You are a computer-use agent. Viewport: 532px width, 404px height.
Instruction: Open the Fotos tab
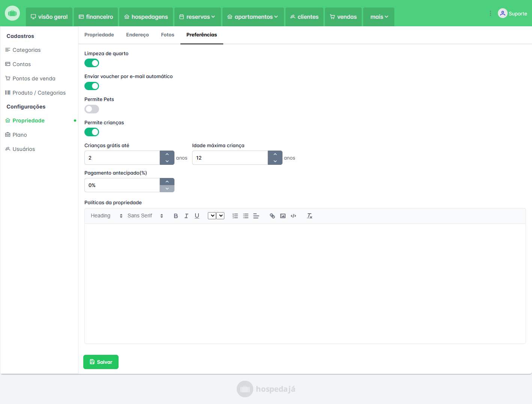[167, 35]
